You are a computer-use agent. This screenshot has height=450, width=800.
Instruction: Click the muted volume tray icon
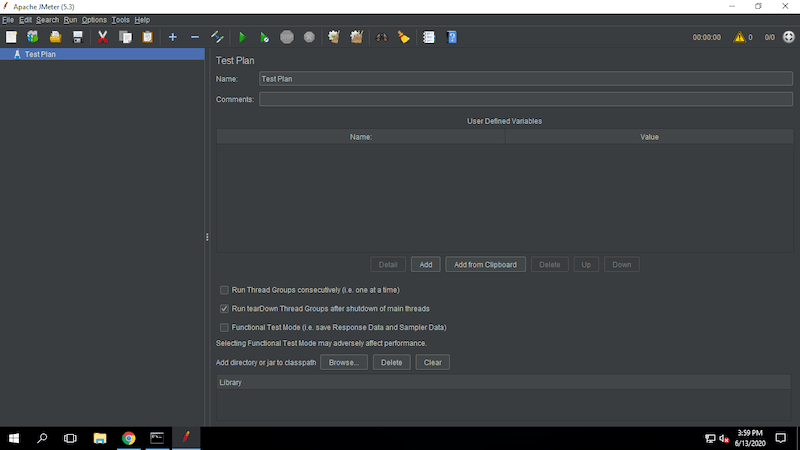724,438
